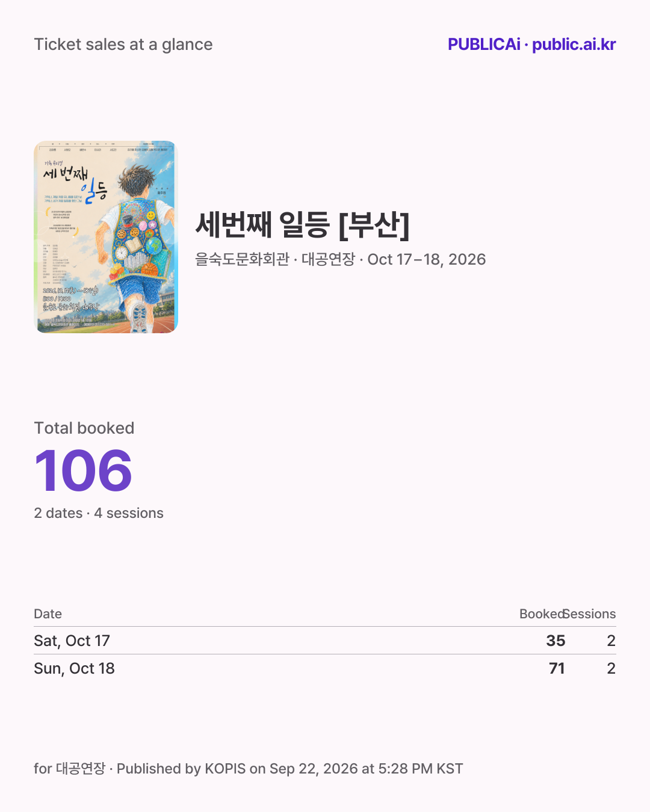
Task: Open the show poster thumbnail
Action: pos(106,237)
